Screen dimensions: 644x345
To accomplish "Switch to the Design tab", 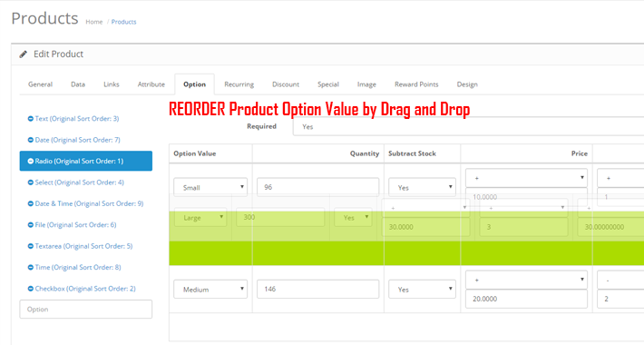I will click(467, 84).
